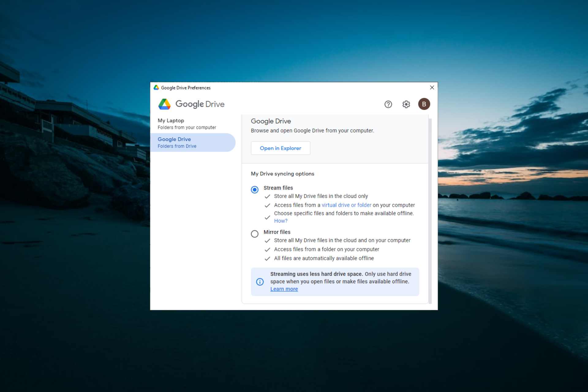Click the My Drive syncing options heading
The image size is (588, 392).
pos(283,174)
